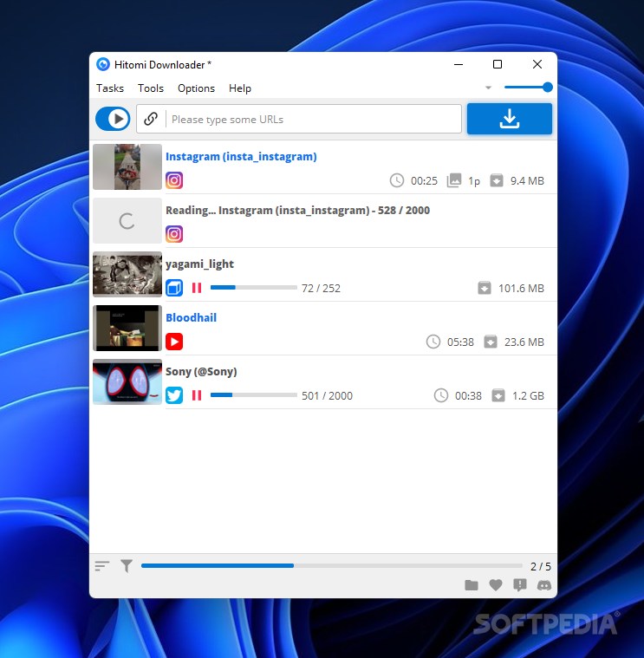Open the filter funnel icon
This screenshot has height=658, width=644.
[127, 566]
